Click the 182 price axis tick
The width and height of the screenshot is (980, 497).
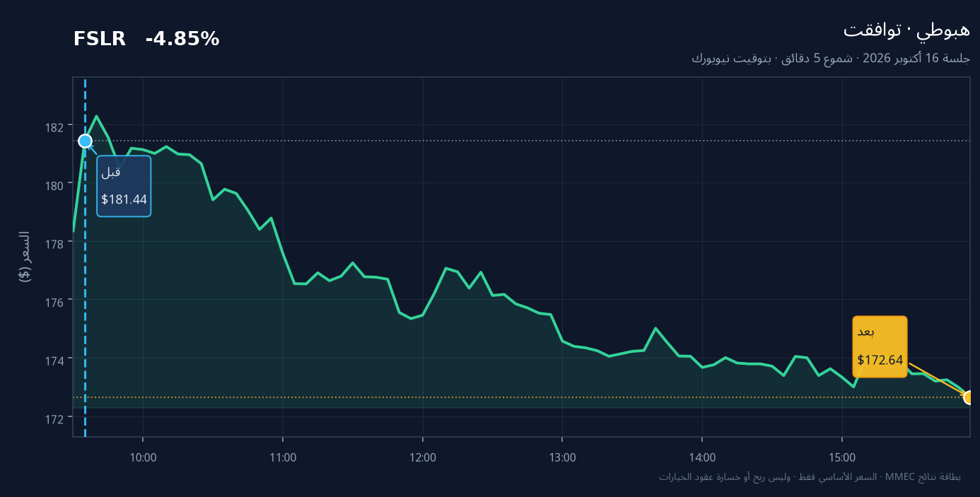tap(54, 127)
